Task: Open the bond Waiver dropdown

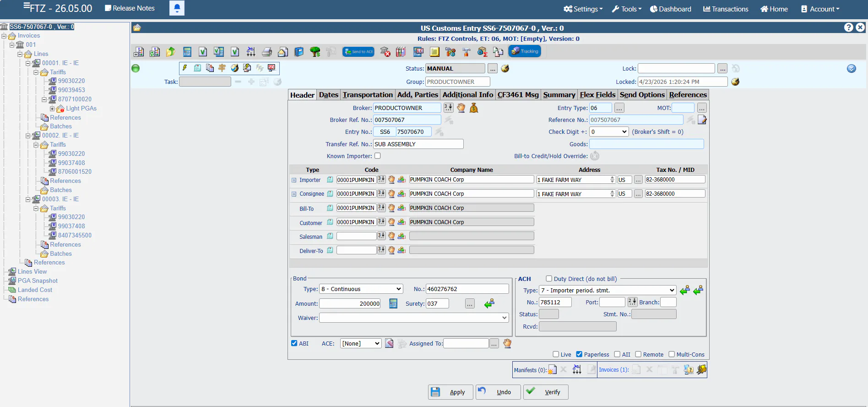Action: [x=414, y=318]
